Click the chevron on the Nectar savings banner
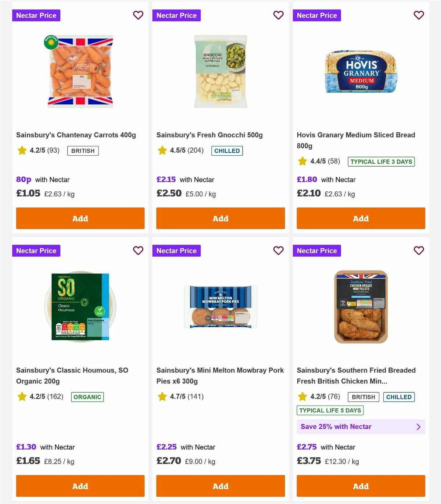The height and width of the screenshot is (504, 441). [418, 426]
